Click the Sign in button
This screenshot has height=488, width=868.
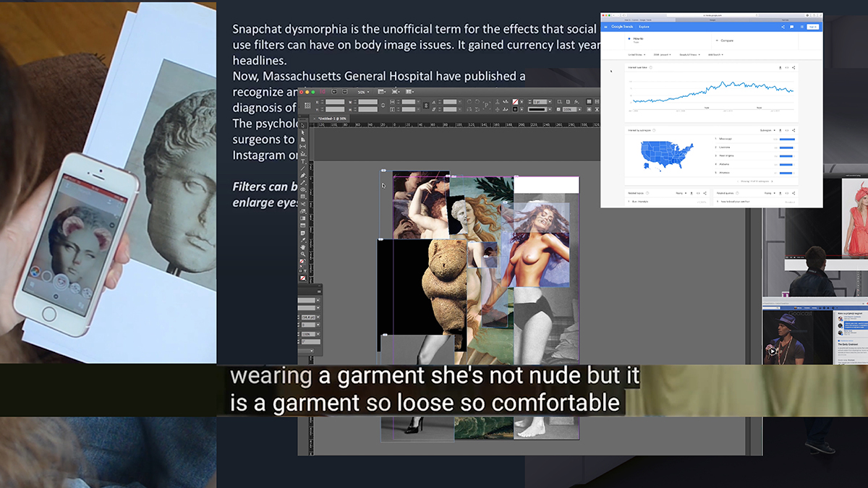tap(812, 27)
